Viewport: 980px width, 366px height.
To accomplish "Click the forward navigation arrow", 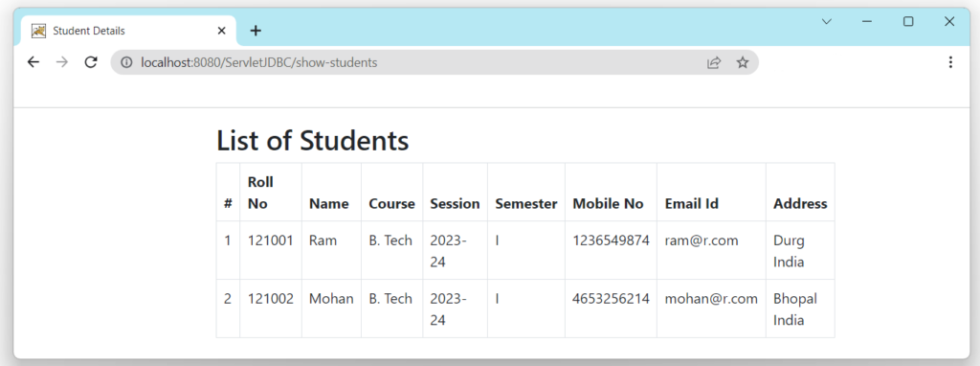I will point(62,62).
